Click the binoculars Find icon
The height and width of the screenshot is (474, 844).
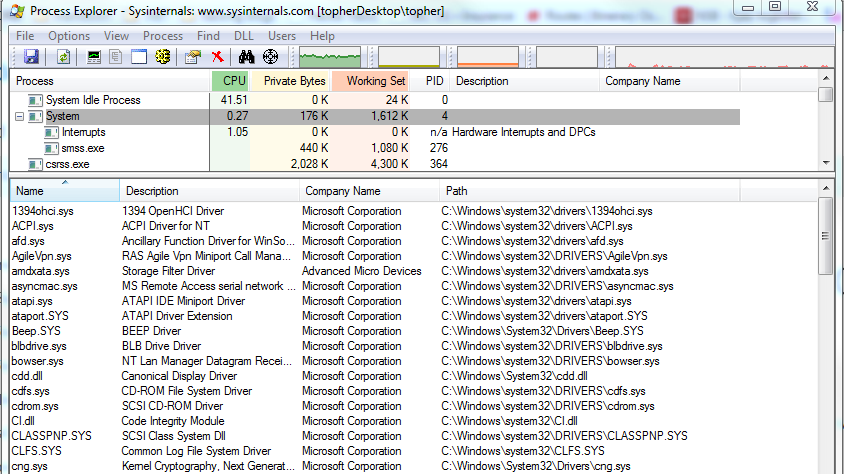(x=247, y=56)
